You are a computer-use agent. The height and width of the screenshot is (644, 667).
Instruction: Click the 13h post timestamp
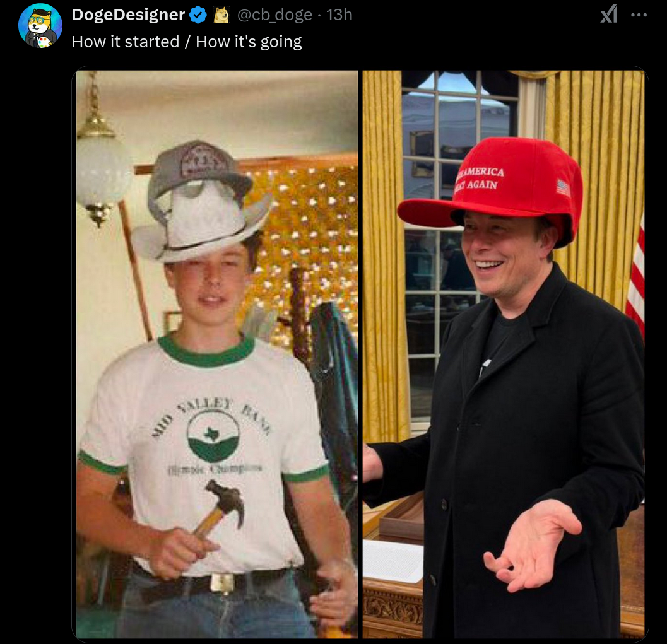[x=339, y=15]
